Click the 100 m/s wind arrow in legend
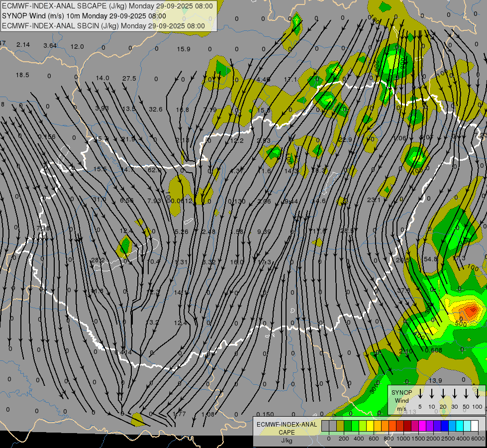Viewport: 487px width, 448px height. [x=478, y=393]
